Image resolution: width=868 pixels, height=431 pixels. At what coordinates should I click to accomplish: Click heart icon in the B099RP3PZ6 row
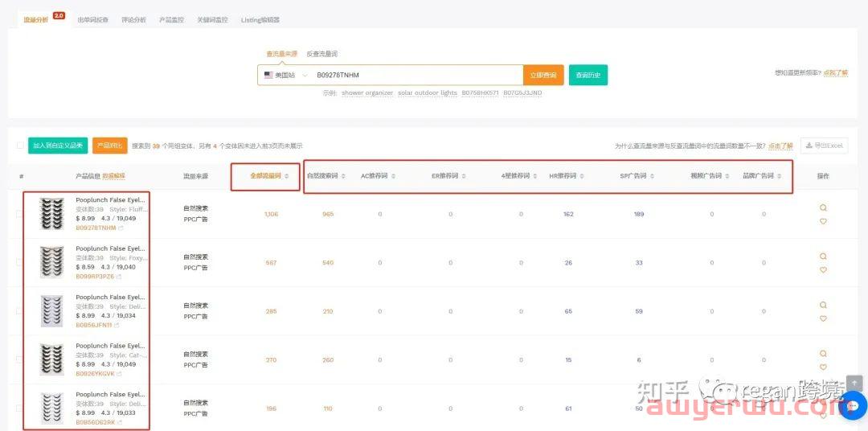(x=823, y=270)
